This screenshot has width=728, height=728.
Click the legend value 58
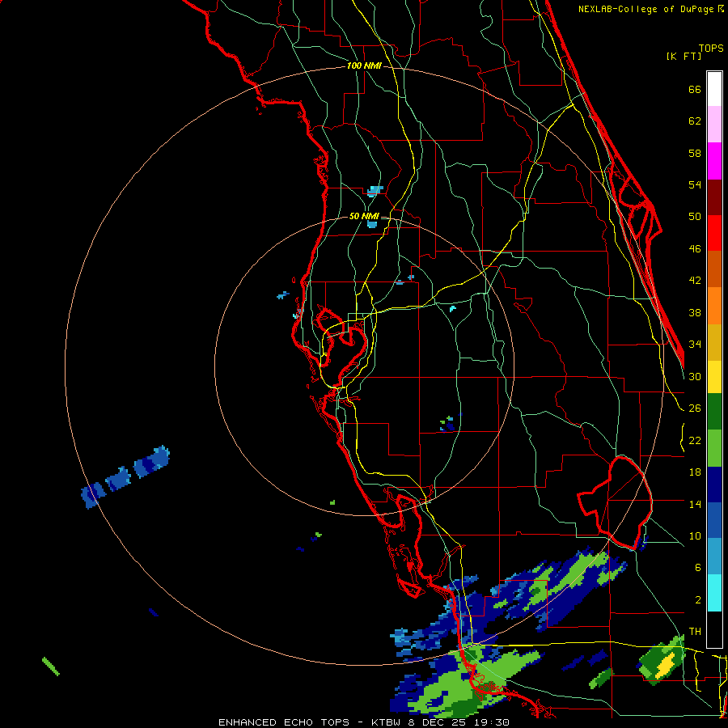coord(695,153)
